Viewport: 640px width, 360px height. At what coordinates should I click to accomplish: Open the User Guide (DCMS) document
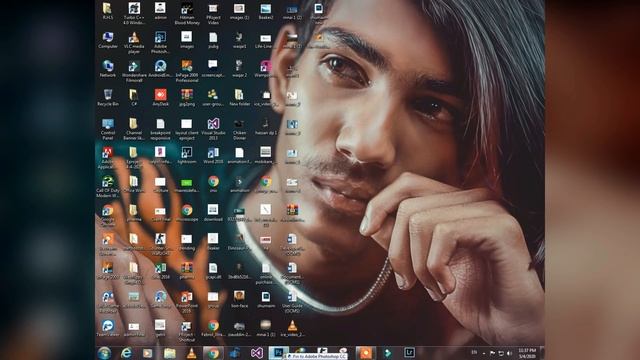(292, 302)
